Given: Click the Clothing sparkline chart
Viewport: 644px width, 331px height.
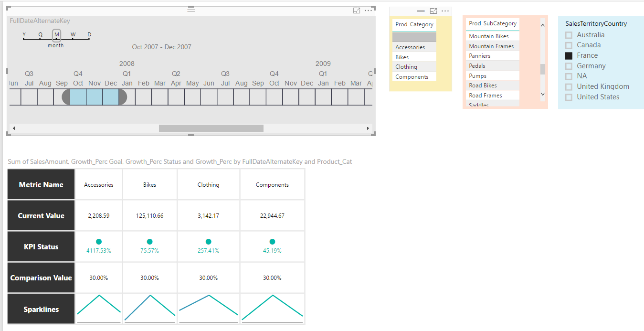Looking at the screenshot, I should point(208,309).
